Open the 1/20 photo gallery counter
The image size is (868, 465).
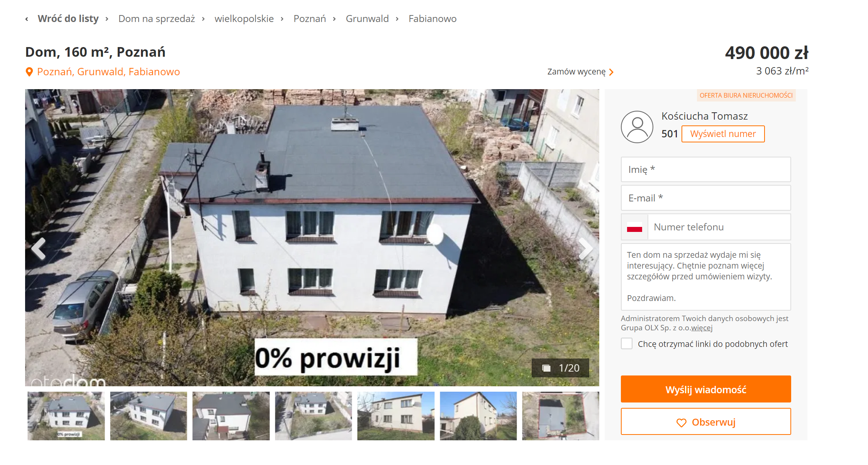click(560, 368)
